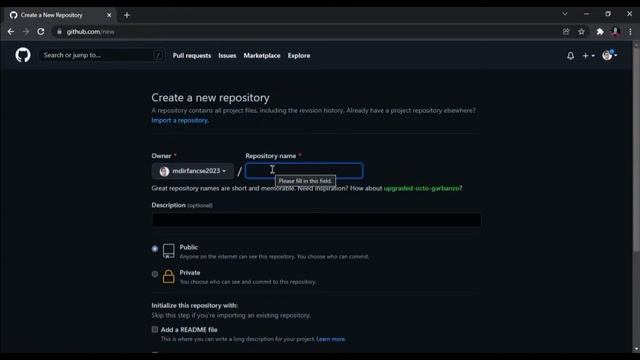
Task: Click the address bar URL
Action: tap(91, 31)
